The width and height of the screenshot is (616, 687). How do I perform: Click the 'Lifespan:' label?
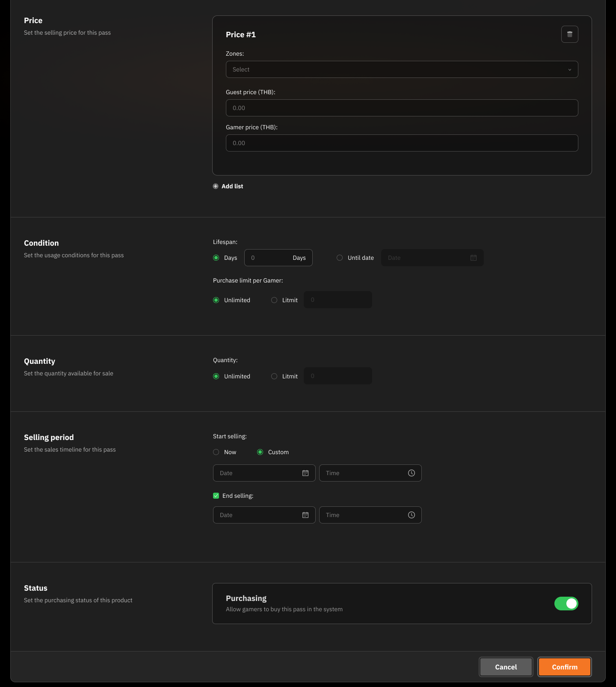pos(225,242)
